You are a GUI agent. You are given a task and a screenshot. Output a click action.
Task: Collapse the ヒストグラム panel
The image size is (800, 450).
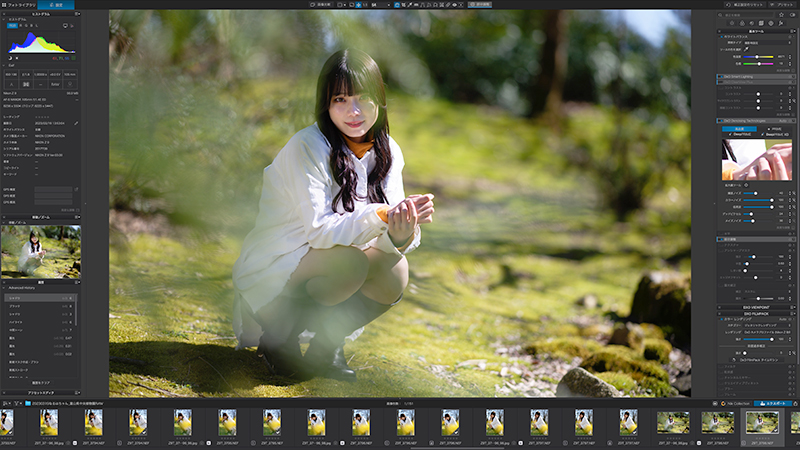pyautogui.click(x=4, y=14)
